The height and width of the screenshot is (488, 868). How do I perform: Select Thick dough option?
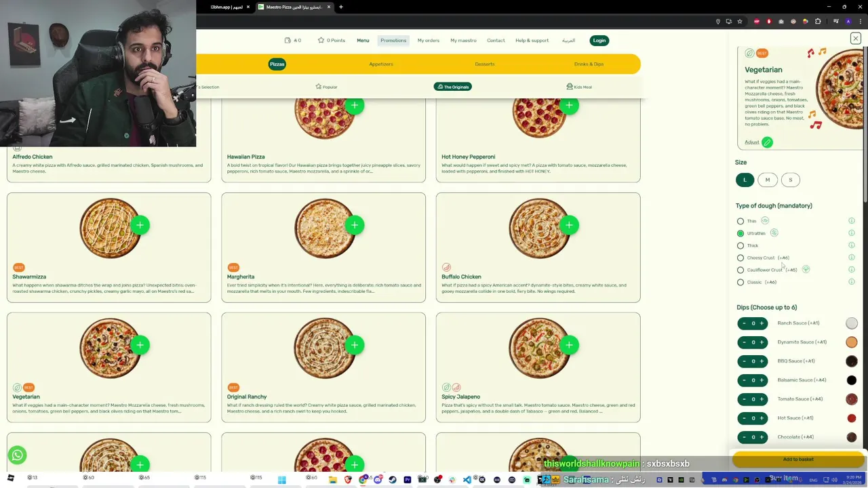tap(741, 245)
